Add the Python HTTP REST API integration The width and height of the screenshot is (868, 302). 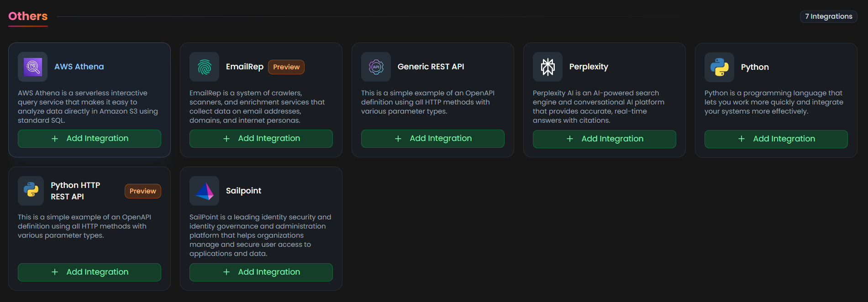(x=89, y=272)
